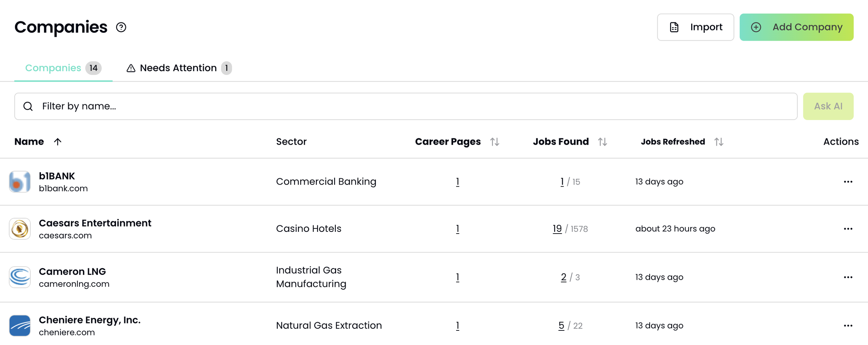Image resolution: width=868 pixels, height=345 pixels.
Task: Open the Needs Attention tab
Action: (x=178, y=68)
